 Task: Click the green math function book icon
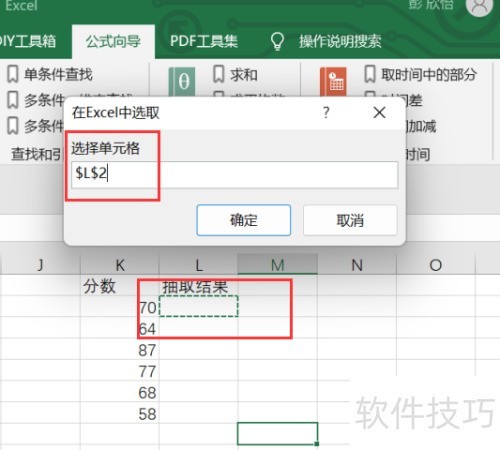pos(182,82)
